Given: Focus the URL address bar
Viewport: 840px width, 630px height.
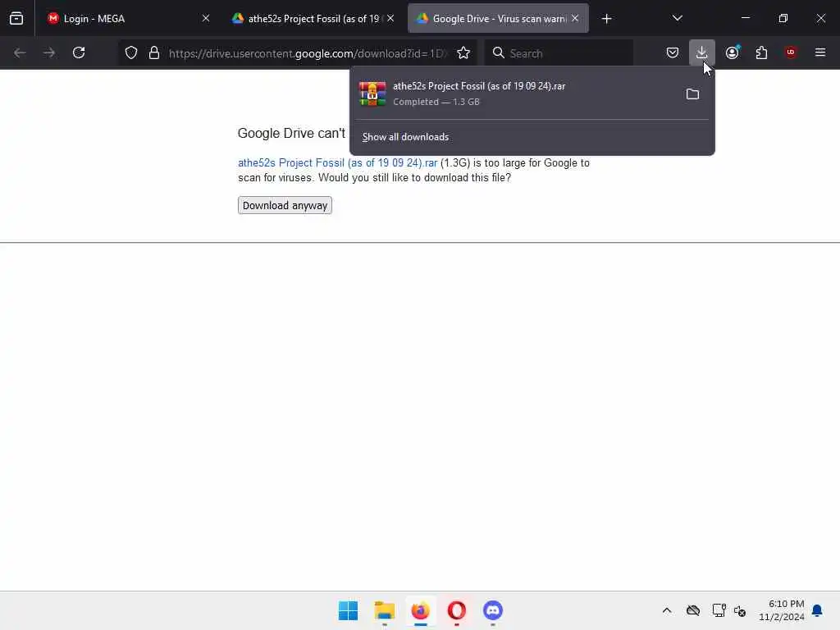Looking at the screenshot, I should tap(307, 53).
